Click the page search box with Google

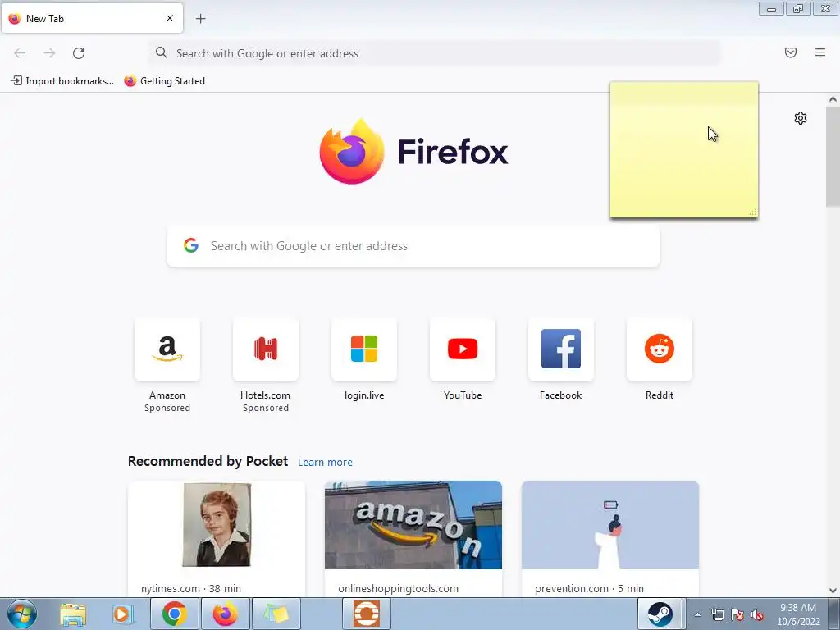413,246
